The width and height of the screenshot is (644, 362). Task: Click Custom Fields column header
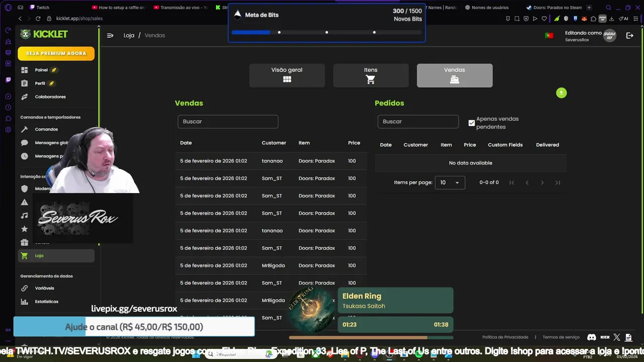point(505,145)
